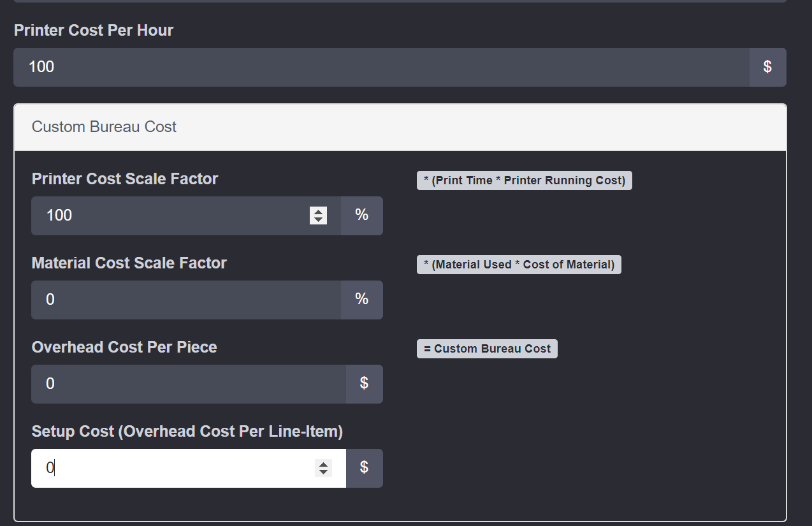Click the = Custom Bureau Cost badge
Viewport: 812px width, 526px height.
pyautogui.click(x=487, y=349)
